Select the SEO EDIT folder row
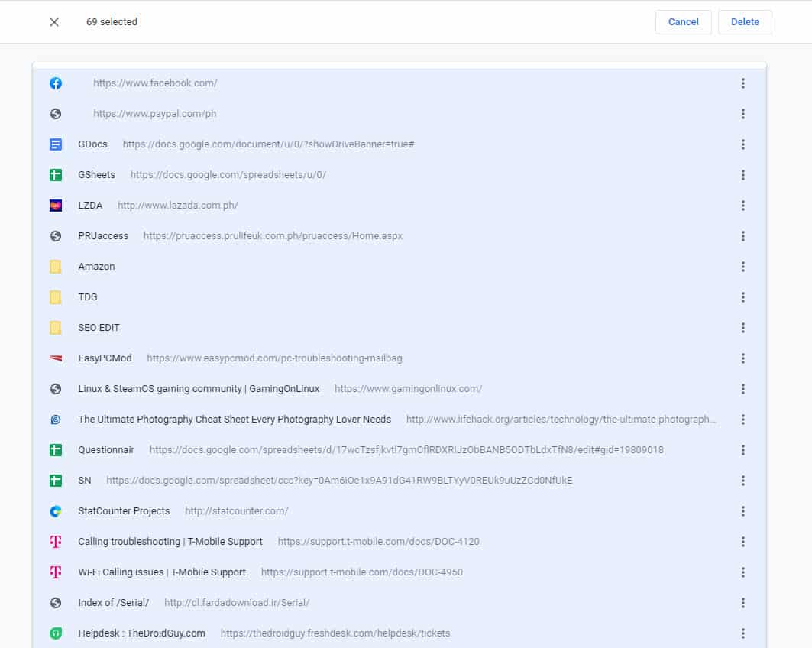The width and height of the screenshot is (812, 648). coord(99,327)
